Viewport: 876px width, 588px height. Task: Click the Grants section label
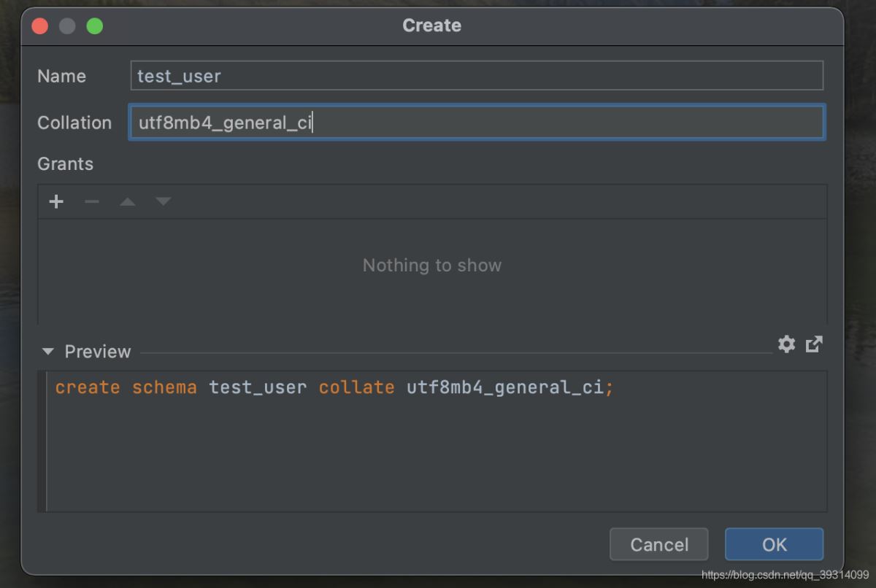(x=66, y=164)
